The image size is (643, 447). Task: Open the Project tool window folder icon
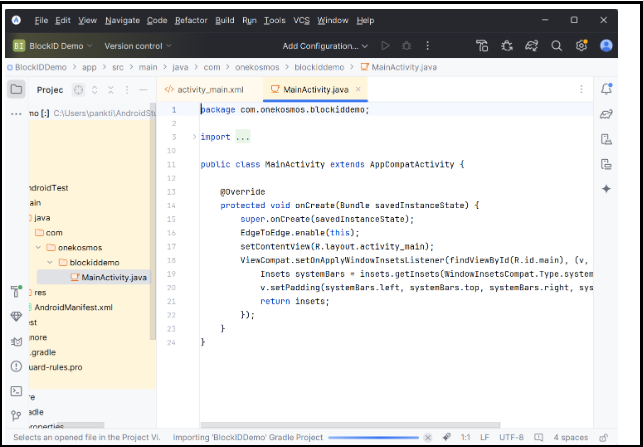coord(16,89)
